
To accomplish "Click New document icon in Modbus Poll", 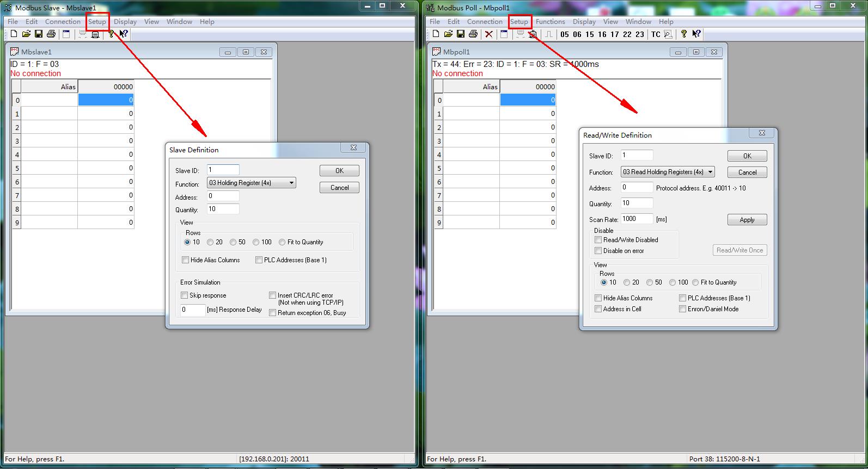I will pos(436,34).
